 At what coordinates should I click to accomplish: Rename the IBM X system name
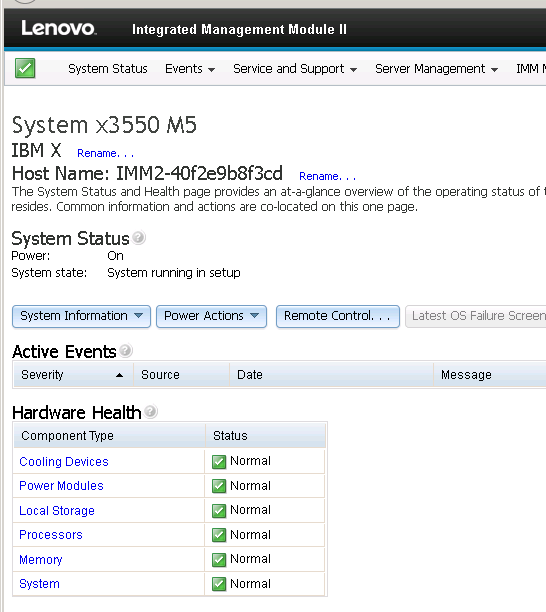(x=106, y=153)
